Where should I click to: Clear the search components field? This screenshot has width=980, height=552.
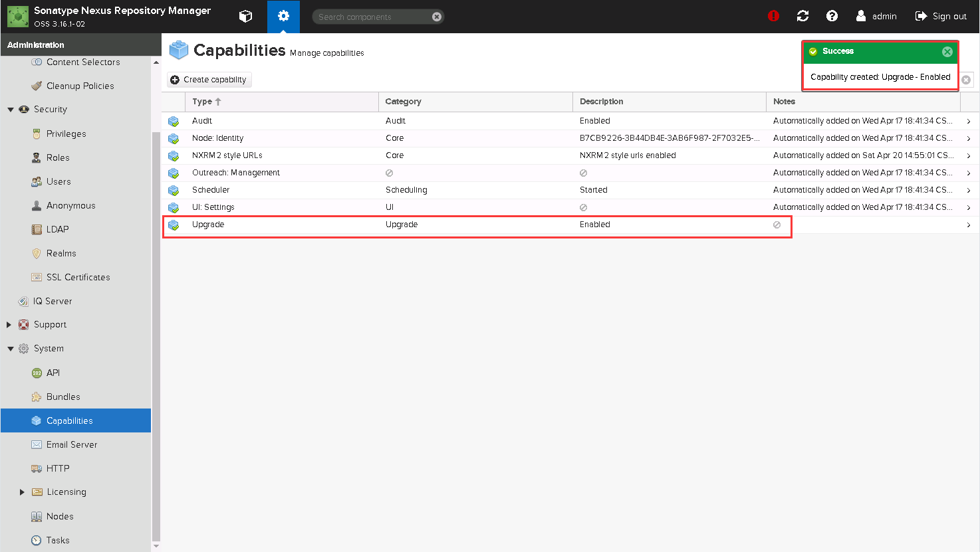coord(437,17)
